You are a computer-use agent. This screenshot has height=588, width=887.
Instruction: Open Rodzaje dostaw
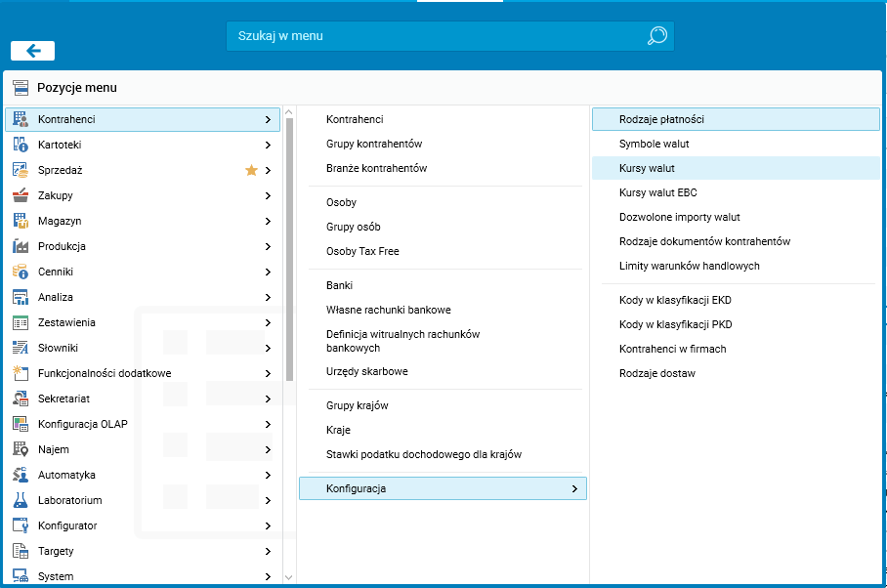pyautogui.click(x=656, y=373)
